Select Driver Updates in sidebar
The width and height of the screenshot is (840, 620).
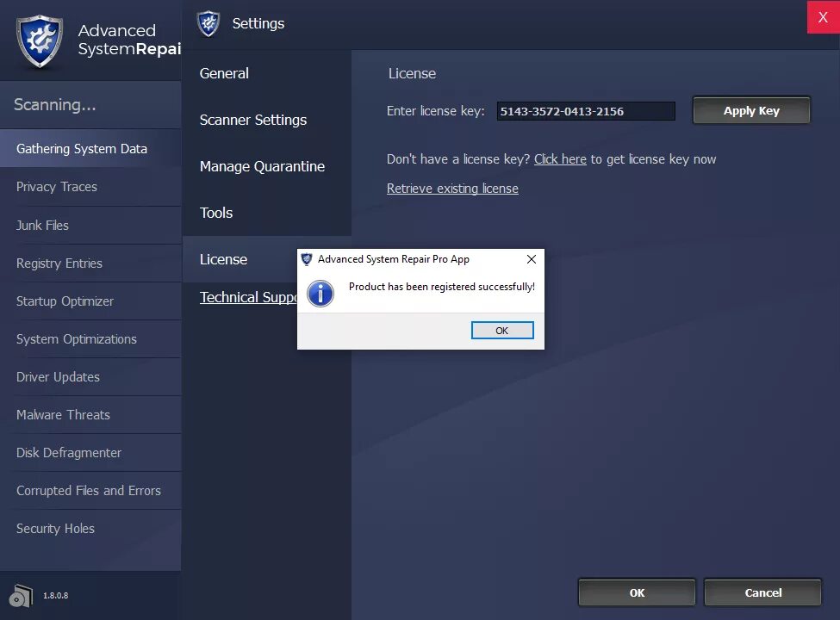[90, 377]
